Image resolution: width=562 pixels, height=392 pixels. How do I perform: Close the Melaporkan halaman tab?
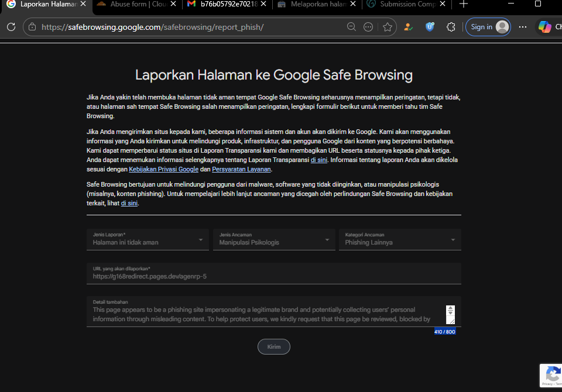353,4
